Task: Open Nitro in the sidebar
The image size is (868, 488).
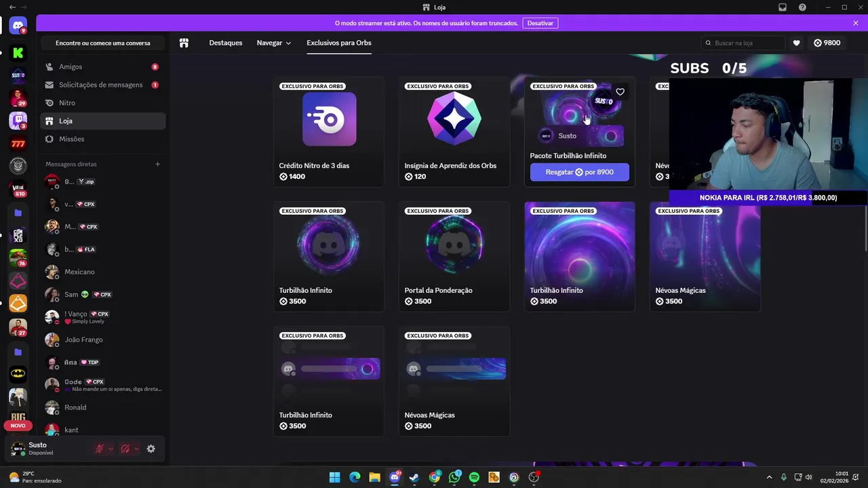Action: pos(102,102)
